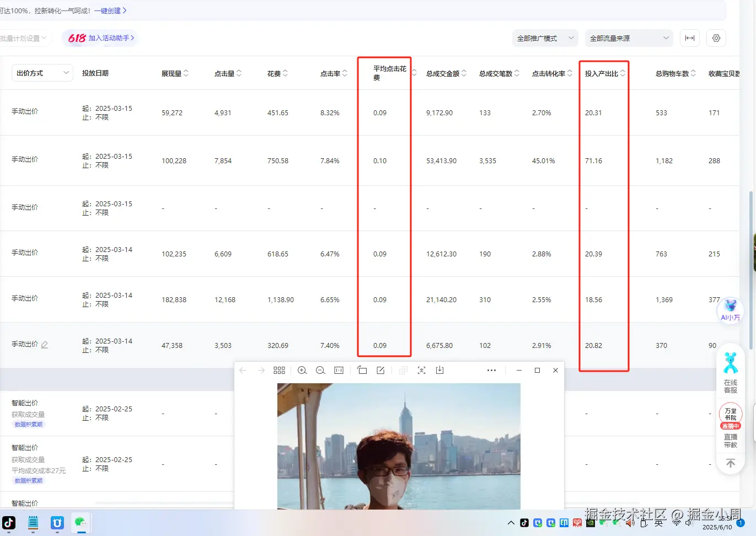Viewport: 756px width, 536px height.
Task: Open NVIDIA tray icon
Action: (591, 523)
